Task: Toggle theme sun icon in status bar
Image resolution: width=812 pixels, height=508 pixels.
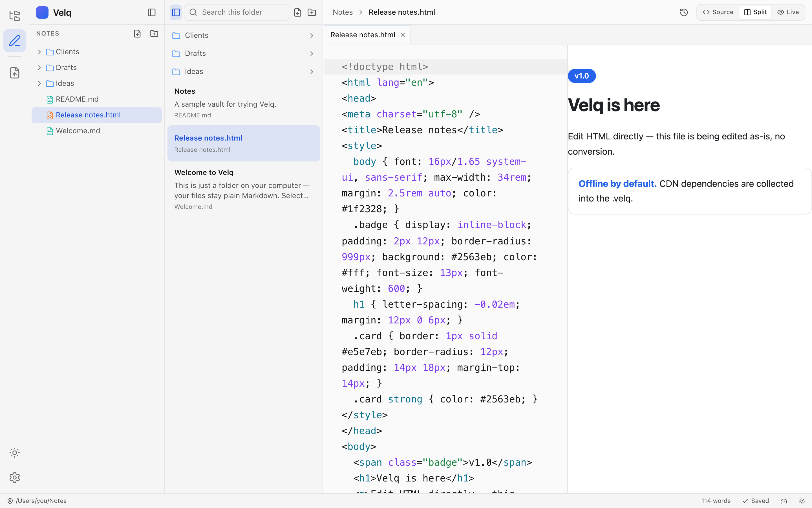Action: [802, 501]
